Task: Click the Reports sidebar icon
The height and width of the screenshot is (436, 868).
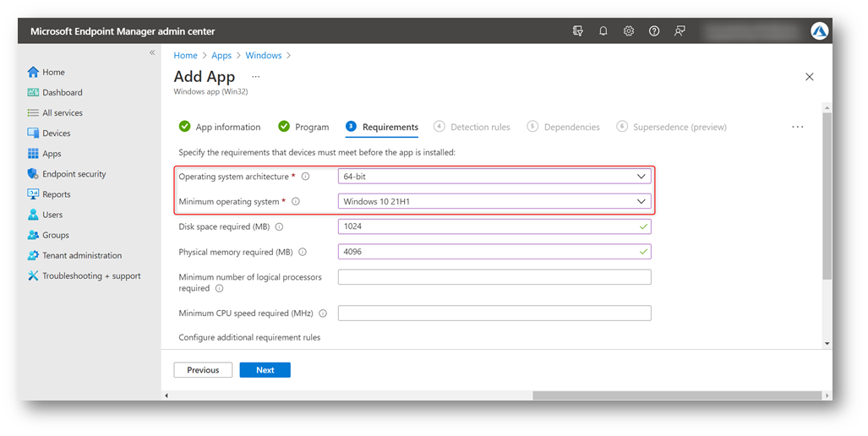Action: tap(33, 194)
